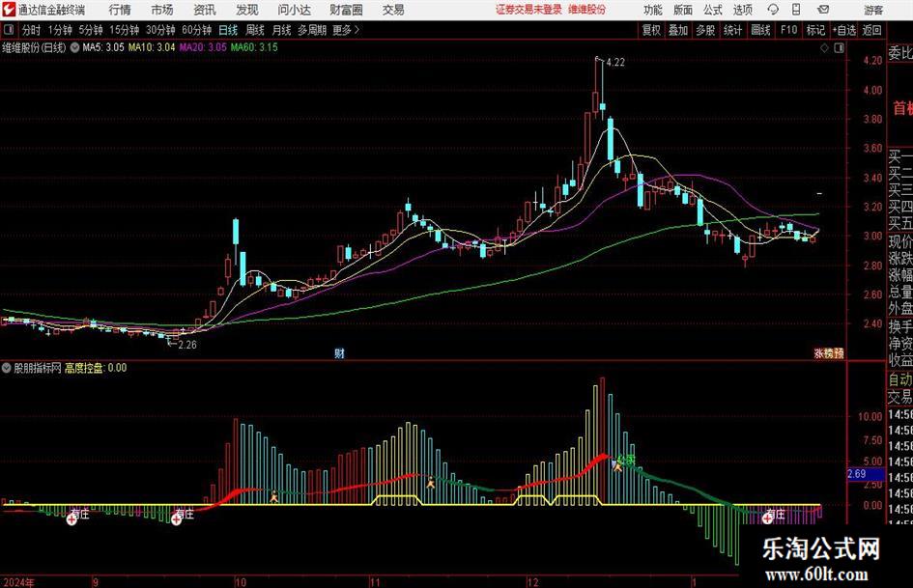This screenshot has width=913, height=588.
Task: Open the mail envelope icon
Action: [x=823, y=10]
